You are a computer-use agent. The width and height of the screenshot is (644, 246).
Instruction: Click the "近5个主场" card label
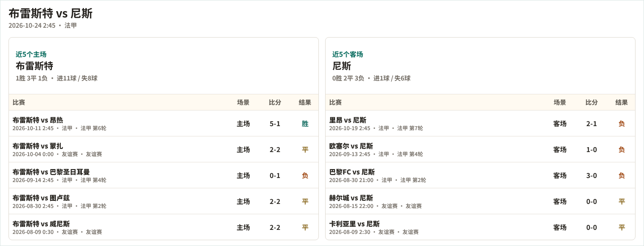31,54
